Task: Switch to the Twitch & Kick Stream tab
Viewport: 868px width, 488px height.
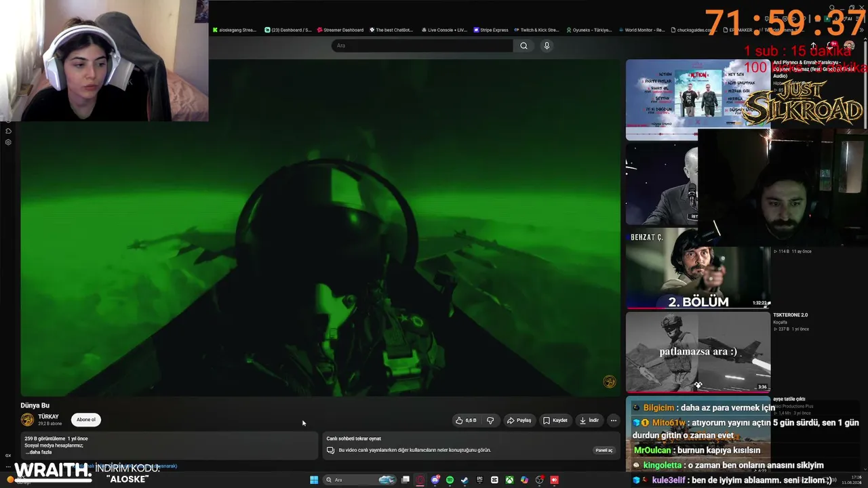Action: [x=536, y=30]
